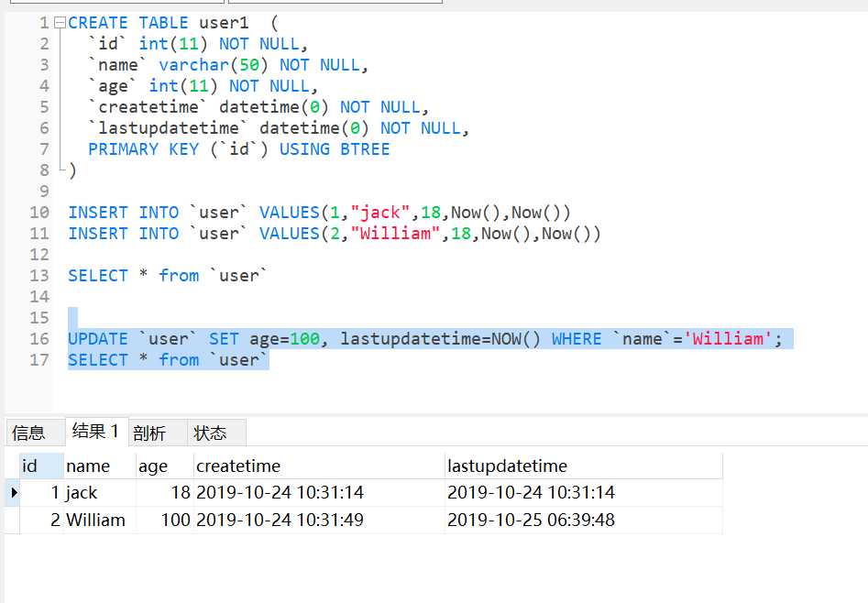Image resolution: width=868 pixels, height=603 pixels.
Task: Click the UPDATE keyword on line 16
Action: pyautogui.click(x=98, y=339)
